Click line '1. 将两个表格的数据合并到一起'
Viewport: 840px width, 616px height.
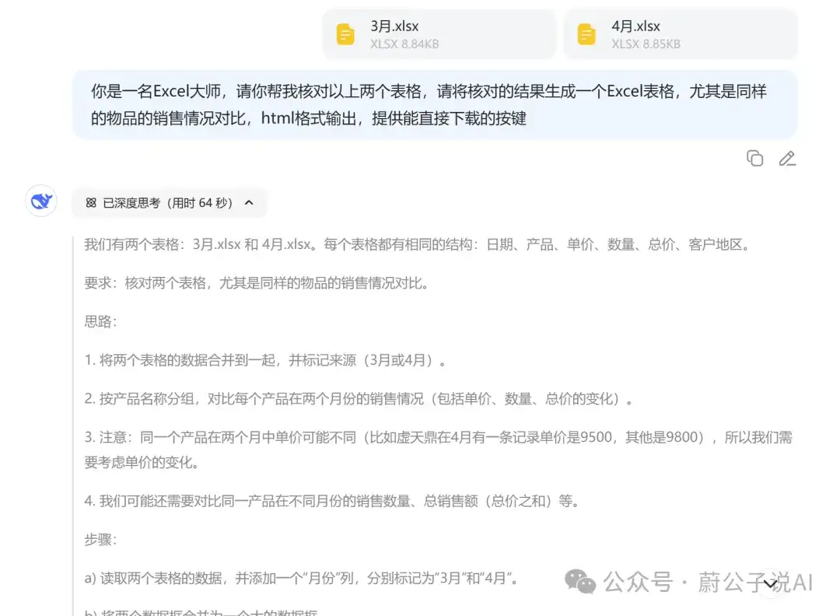click(x=266, y=360)
